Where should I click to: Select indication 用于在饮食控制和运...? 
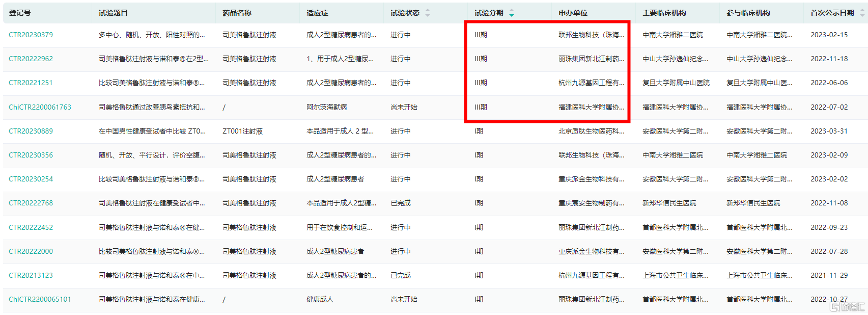339,227
